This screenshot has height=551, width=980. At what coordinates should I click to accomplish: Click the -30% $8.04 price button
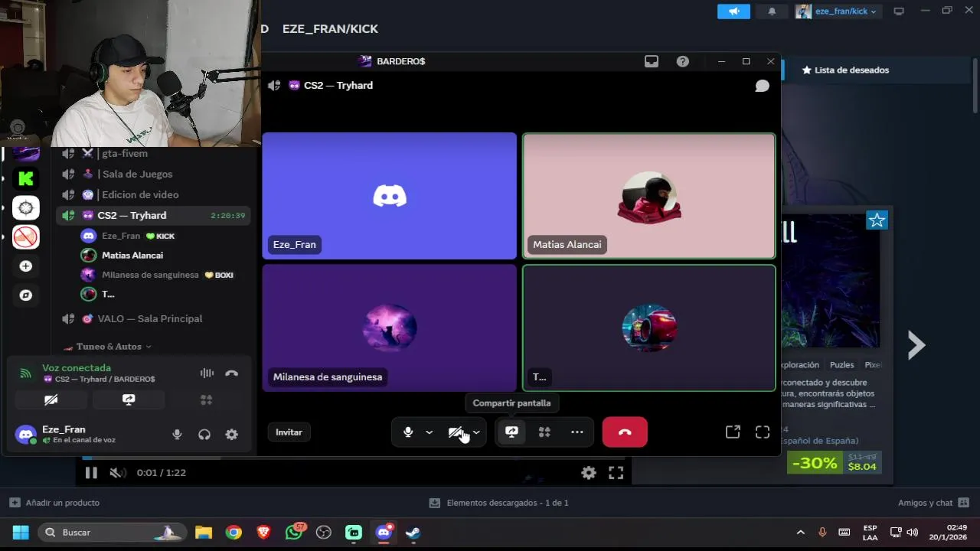[835, 463]
